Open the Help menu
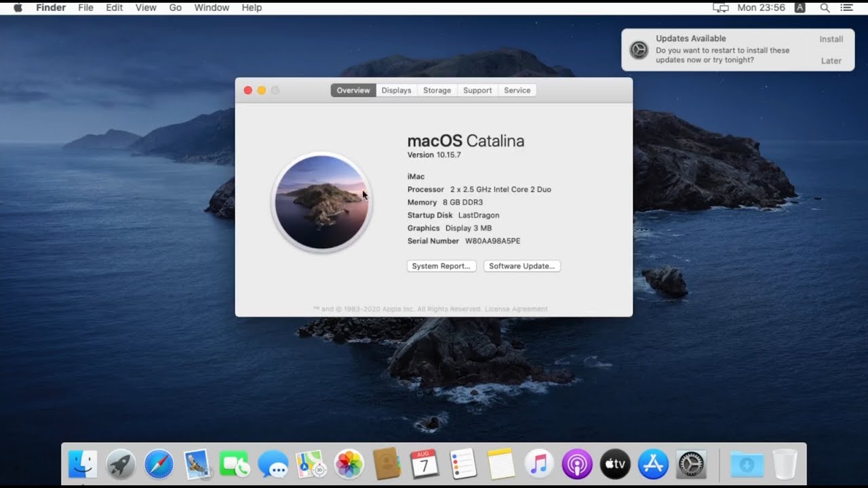868x488 pixels. click(x=252, y=7)
